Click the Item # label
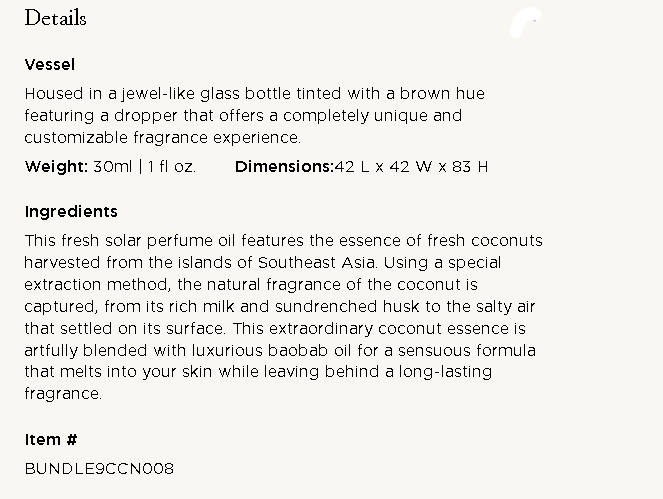The width and height of the screenshot is (663, 499). (x=51, y=440)
